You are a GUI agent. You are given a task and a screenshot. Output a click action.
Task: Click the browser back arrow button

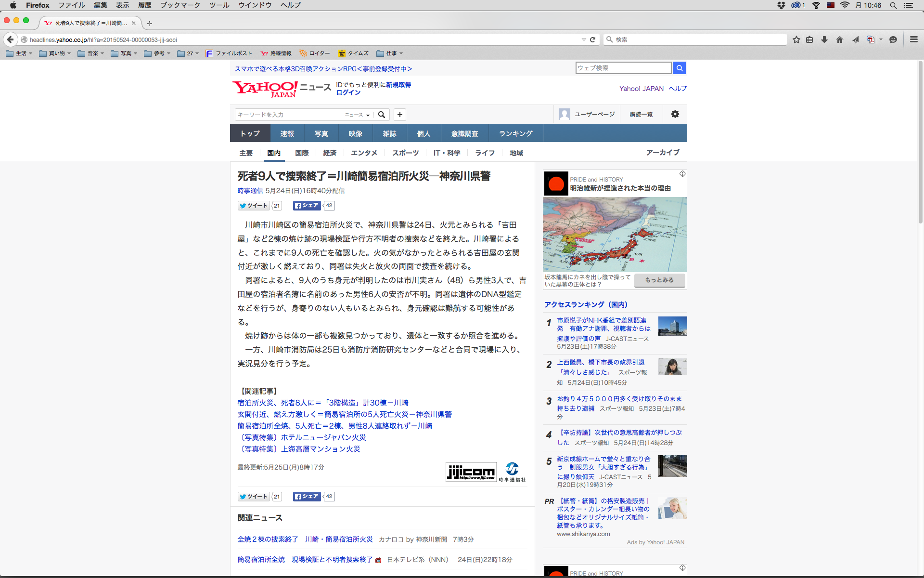pyautogui.click(x=10, y=39)
